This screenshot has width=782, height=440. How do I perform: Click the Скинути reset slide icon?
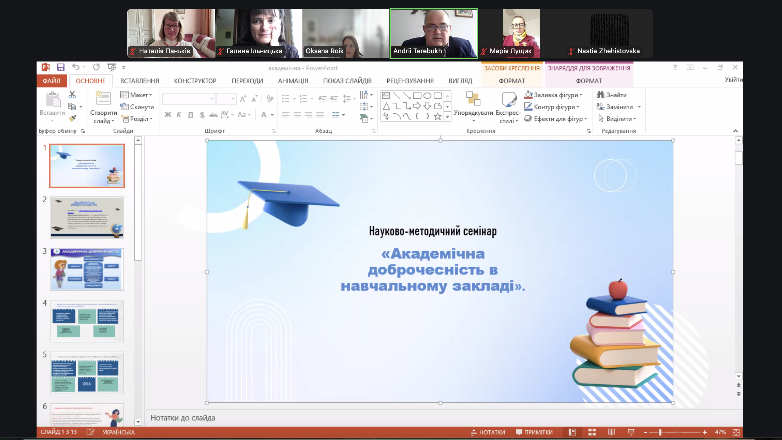(x=138, y=106)
